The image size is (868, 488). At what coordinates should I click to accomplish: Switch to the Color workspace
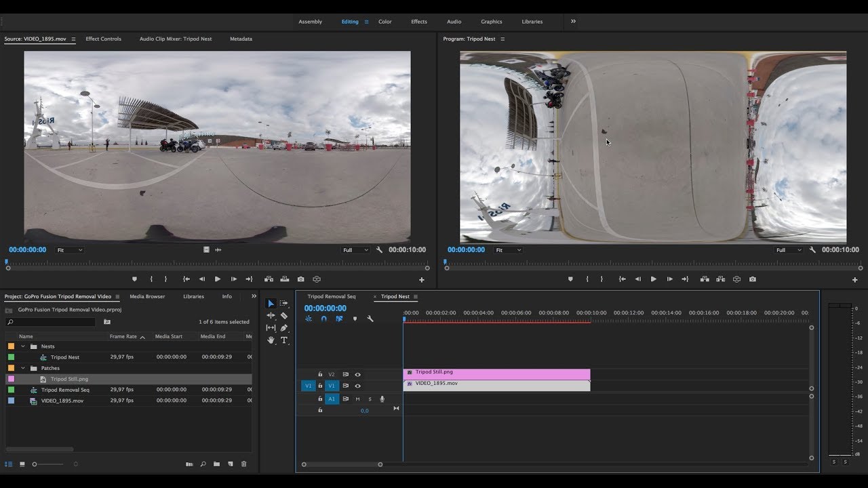pyautogui.click(x=384, y=22)
